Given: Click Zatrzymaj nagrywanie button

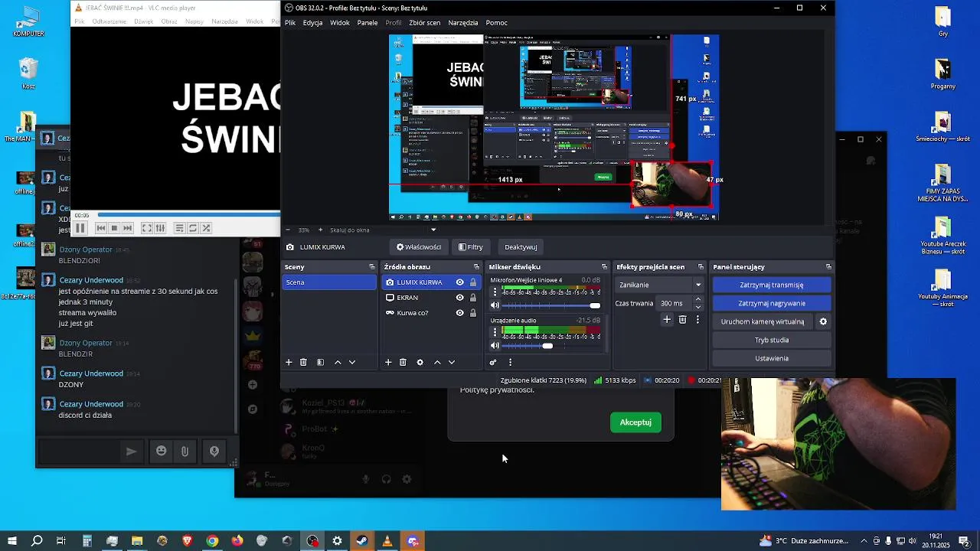Looking at the screenshot, I should coord(772,303).
